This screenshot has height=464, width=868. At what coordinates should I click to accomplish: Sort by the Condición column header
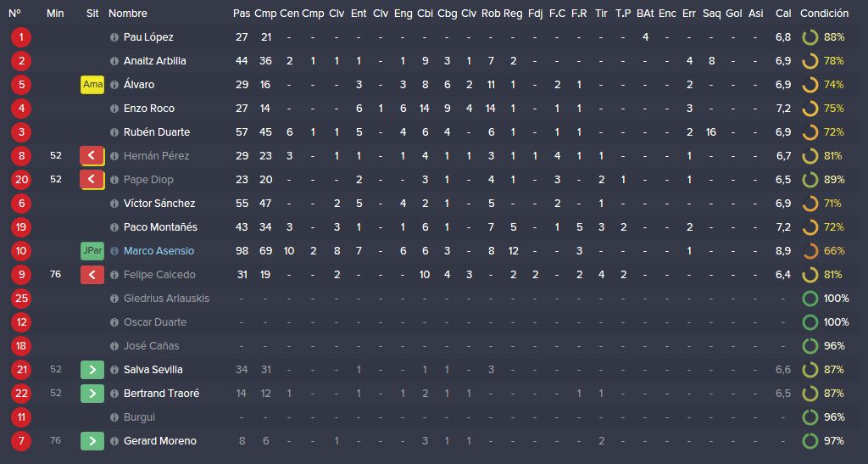(824, 14)
